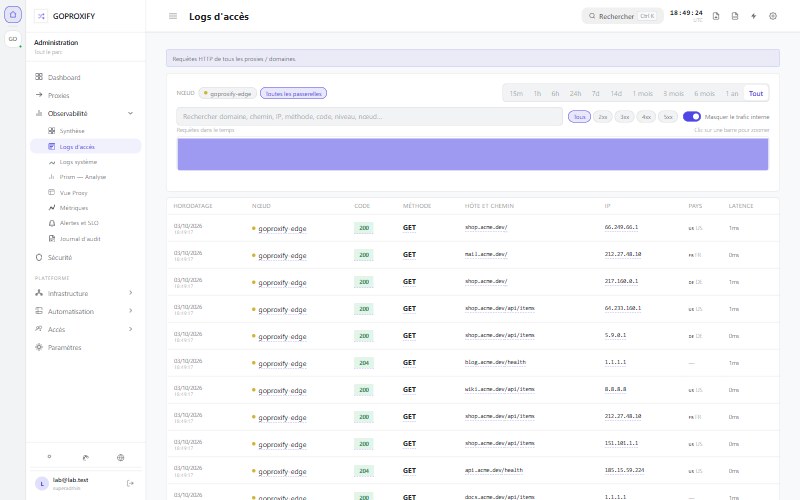800x500 pixels.
Task: Toggle Masquer le trafic interne switch
Action: tap(691, 117)
